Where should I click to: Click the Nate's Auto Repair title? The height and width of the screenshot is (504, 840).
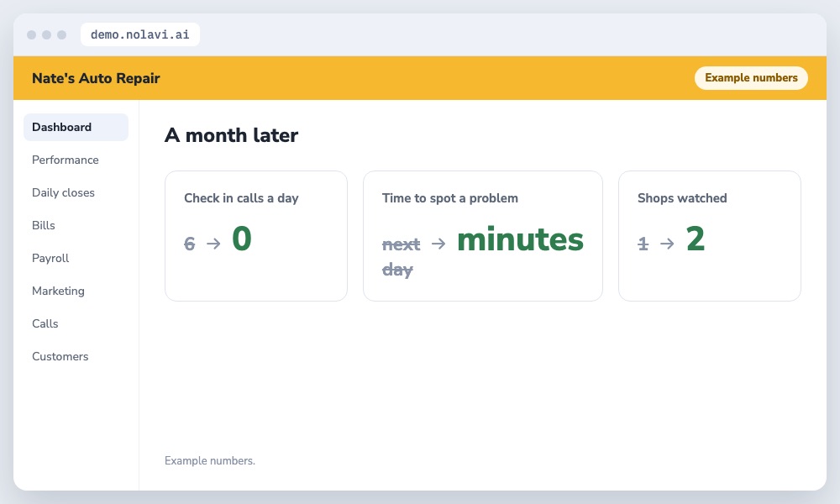pos(96,78)
